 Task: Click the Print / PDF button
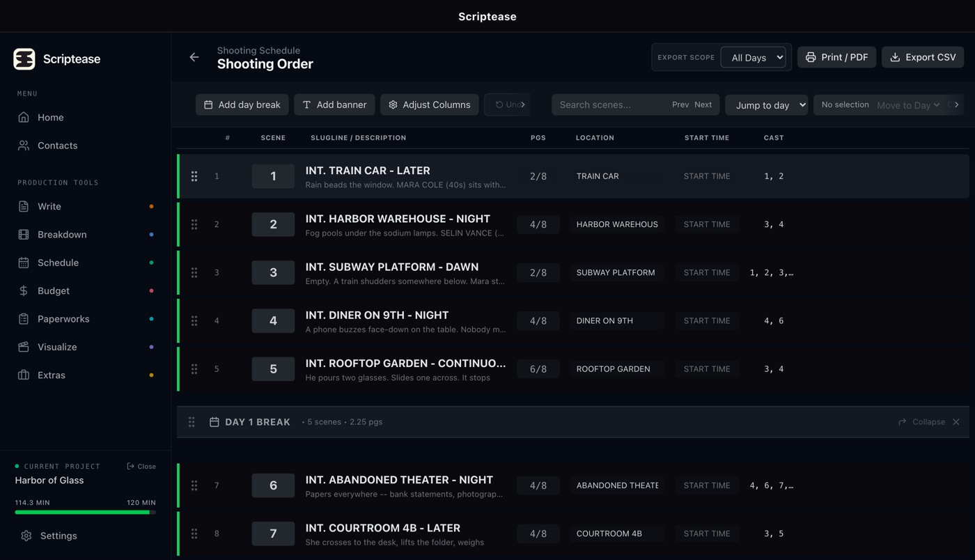pyautogui.click(x=836, y=57)
